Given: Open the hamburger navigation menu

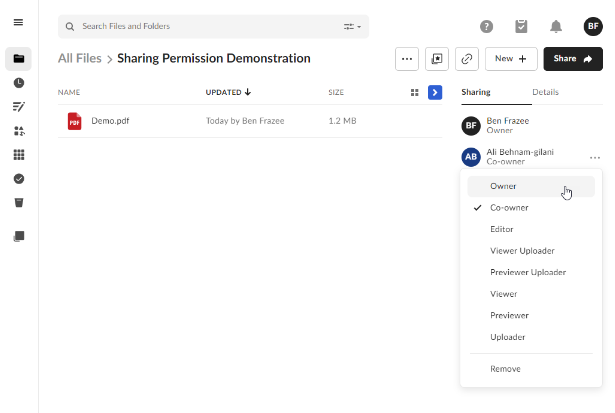Looking at the screenshot, I should (18, 22).
